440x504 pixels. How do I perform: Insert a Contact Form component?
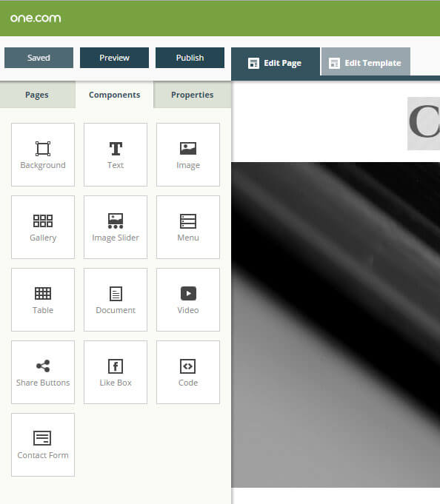pyautogui.click(x=43, y=445)
